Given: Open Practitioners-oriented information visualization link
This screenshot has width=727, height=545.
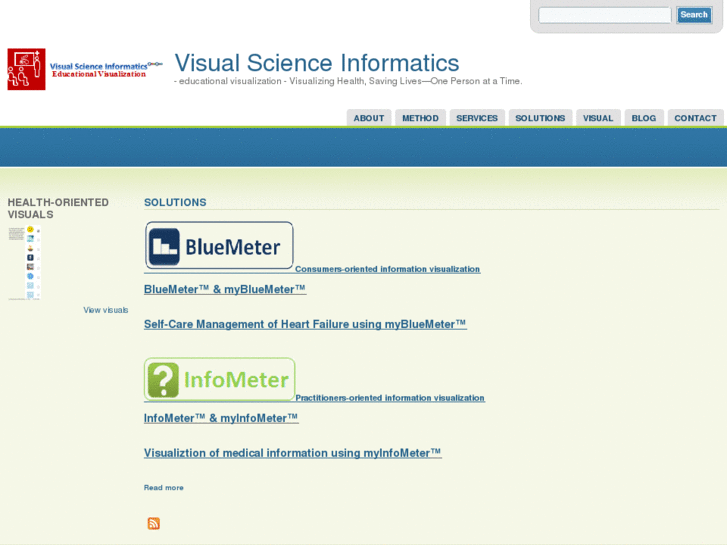Looking at the screenshot, I should (390, 398).
